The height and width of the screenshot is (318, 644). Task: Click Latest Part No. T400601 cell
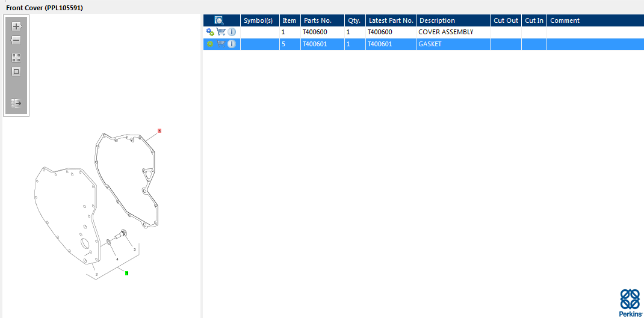tap(391, 44)
